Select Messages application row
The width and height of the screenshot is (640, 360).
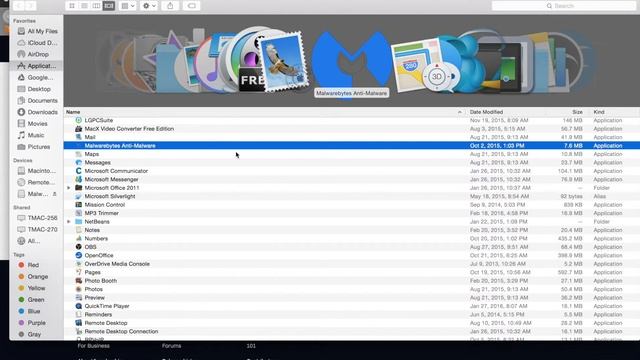[351, 162]
